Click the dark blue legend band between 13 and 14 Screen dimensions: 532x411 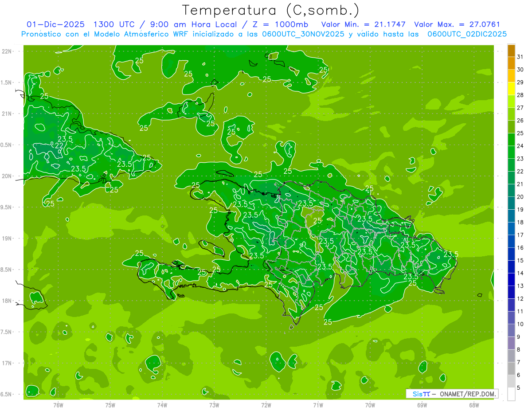[511, 279]
